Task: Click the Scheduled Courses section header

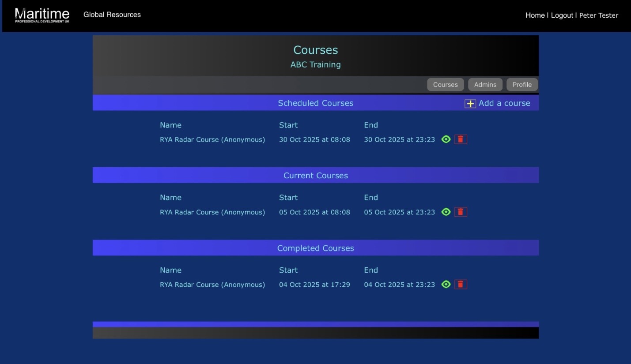Action: 315,103
